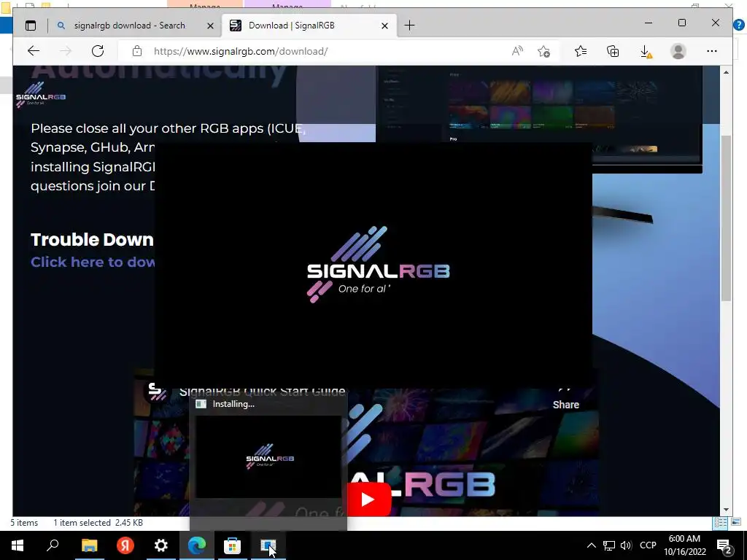
Task: Open Settings gear in the taskbar
Action: (x=161, y=545)
